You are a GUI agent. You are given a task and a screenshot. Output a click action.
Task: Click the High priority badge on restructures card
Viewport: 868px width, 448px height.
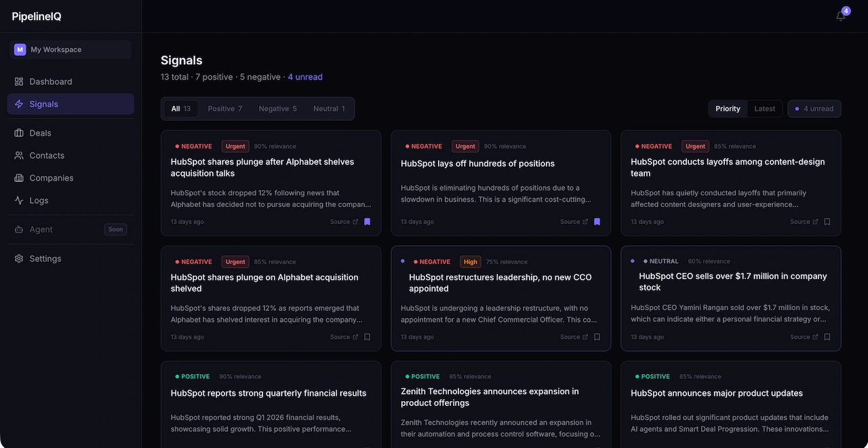tap(471, 262)
